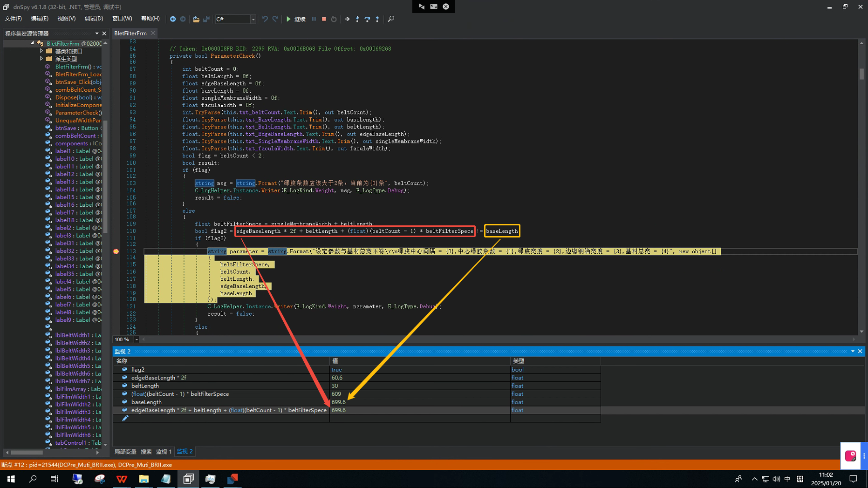The width and height of the screenshot is (868, 488).
Task: Switch to the 搜索 tab
Action: [x=146, y=452]
